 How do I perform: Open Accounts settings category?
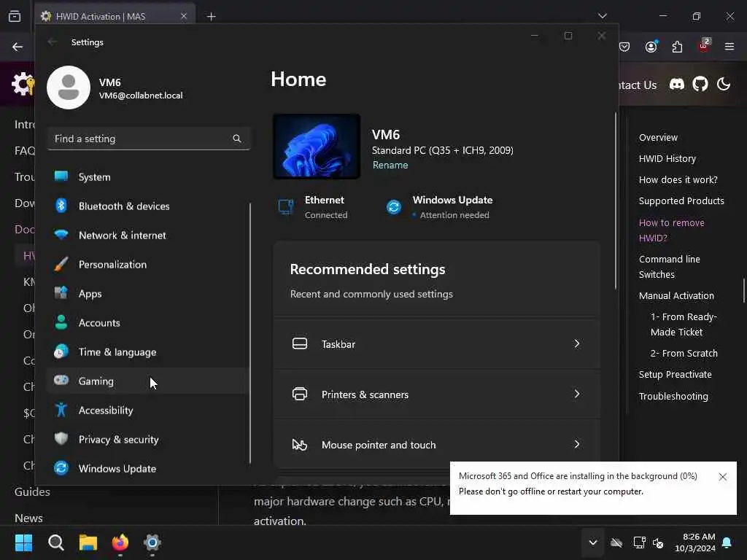[x=147, y=322]
